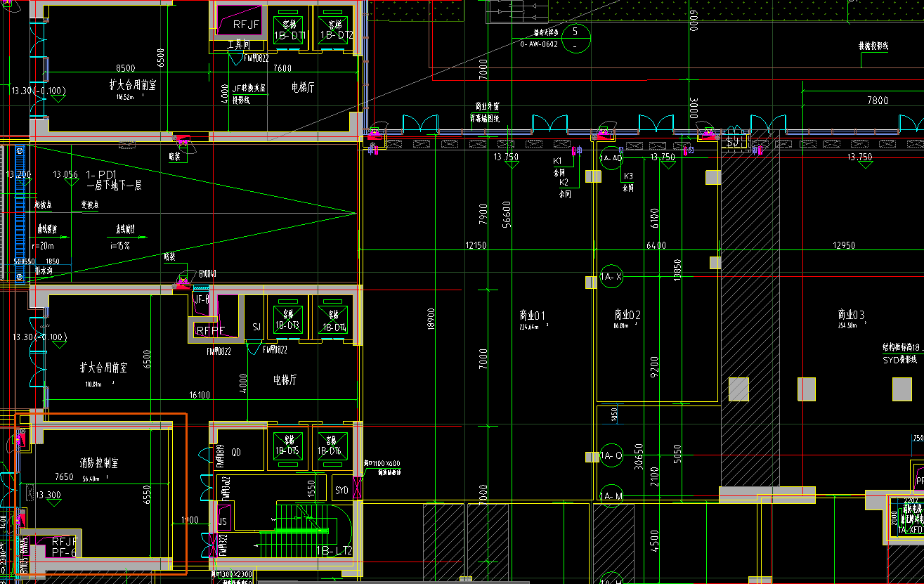Click the 1B-DT6 elevator label
This screenshot has width=924, height=584.
click(x=329, y=451)
